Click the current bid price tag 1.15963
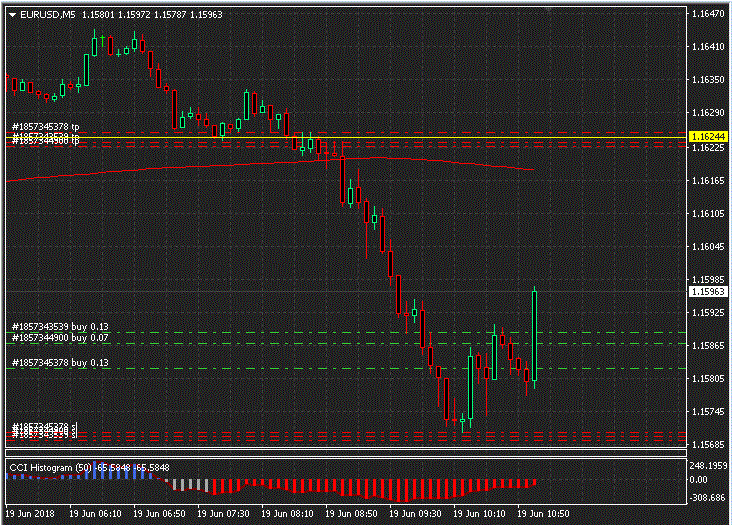 (x=708, y=292)
